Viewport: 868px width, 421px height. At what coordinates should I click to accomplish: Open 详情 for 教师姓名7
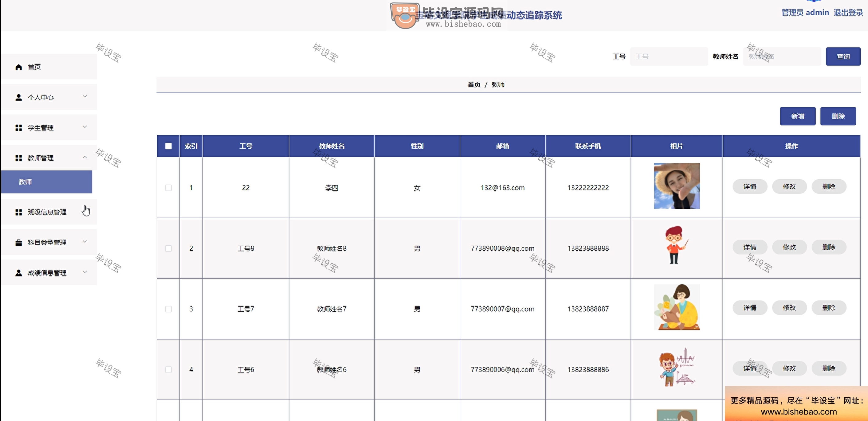point(750,308)
